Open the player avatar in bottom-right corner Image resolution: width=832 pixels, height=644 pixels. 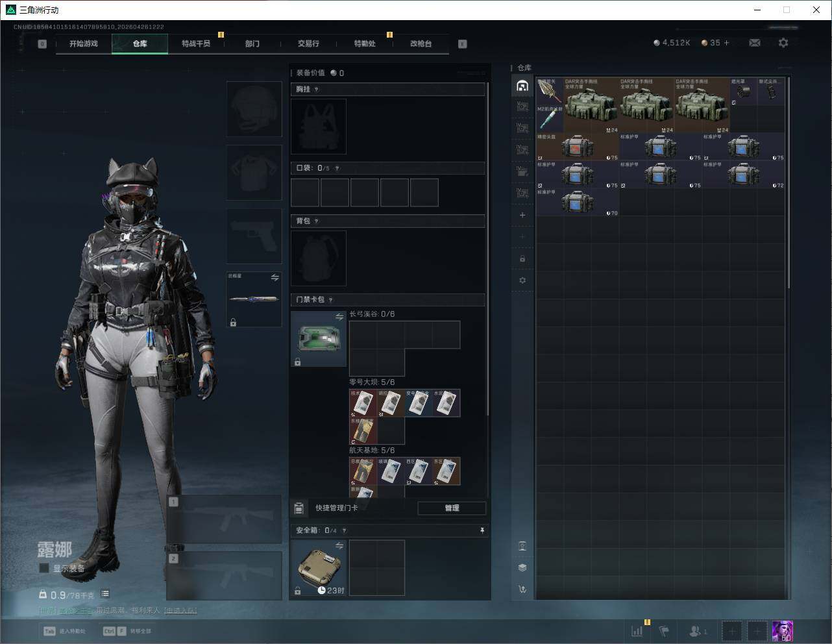point(782,631)
